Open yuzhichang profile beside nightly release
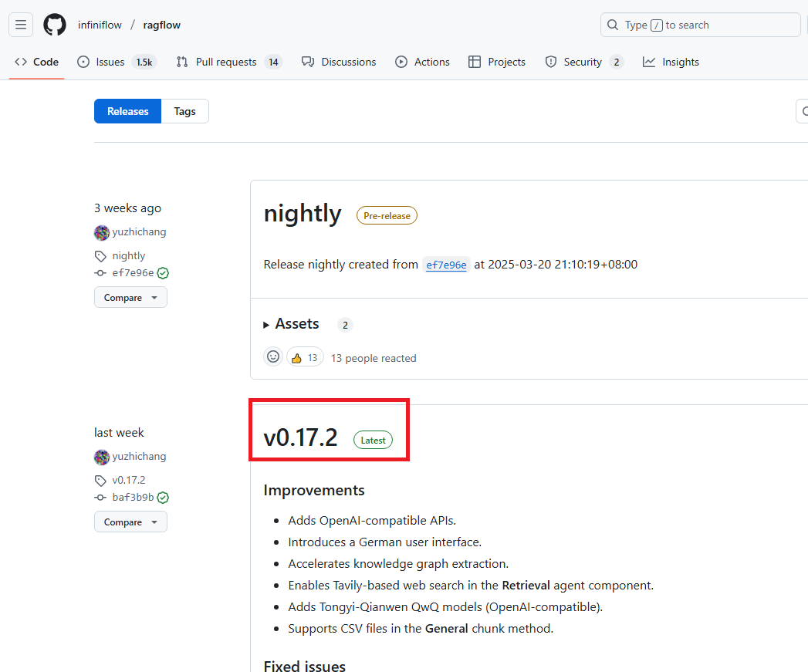 [x=139, y=232]
